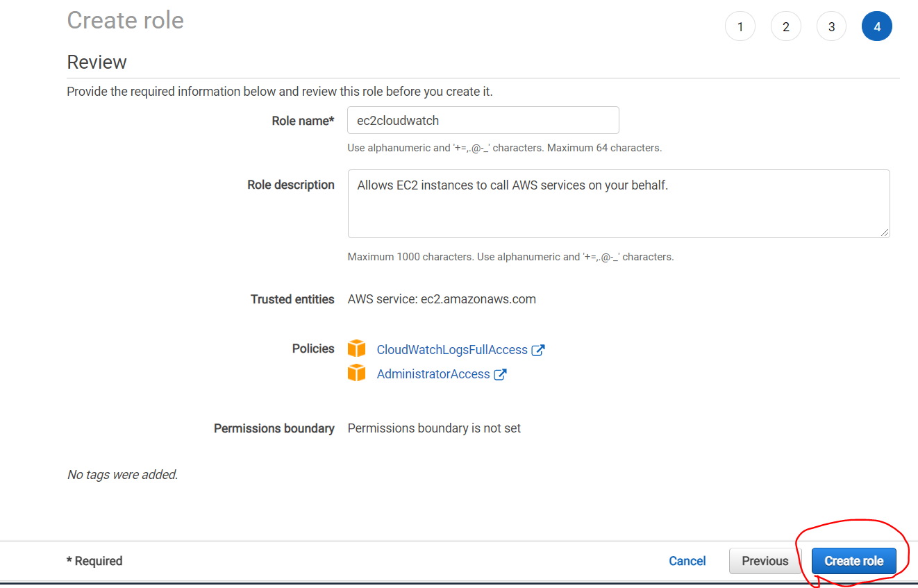Click the active step 4 circle

coord(877,27)
